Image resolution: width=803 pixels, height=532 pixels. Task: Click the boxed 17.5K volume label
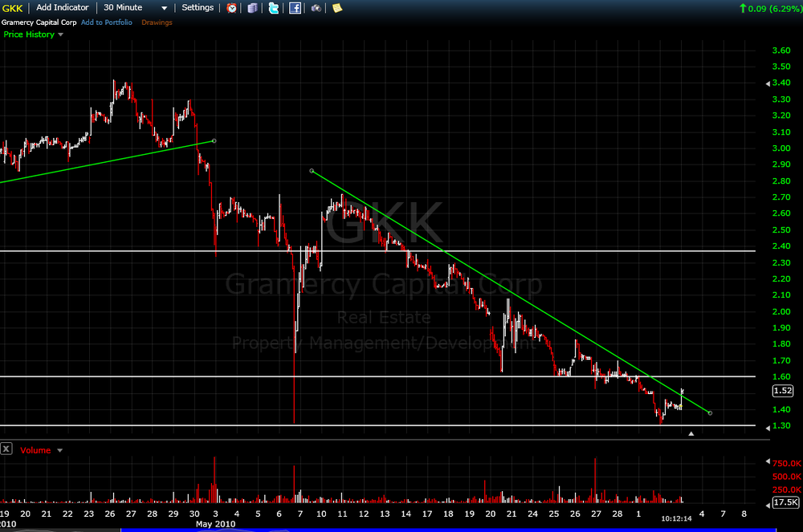click(785, 502)
